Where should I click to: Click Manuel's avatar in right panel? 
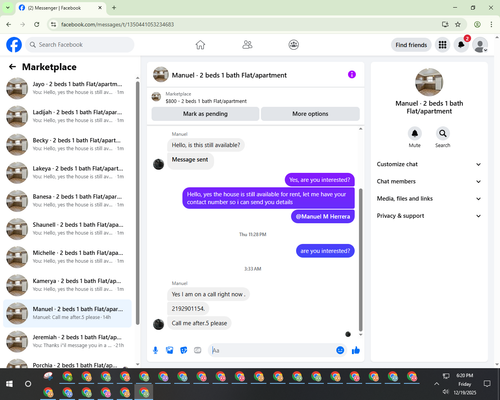[x=429, y=82]
